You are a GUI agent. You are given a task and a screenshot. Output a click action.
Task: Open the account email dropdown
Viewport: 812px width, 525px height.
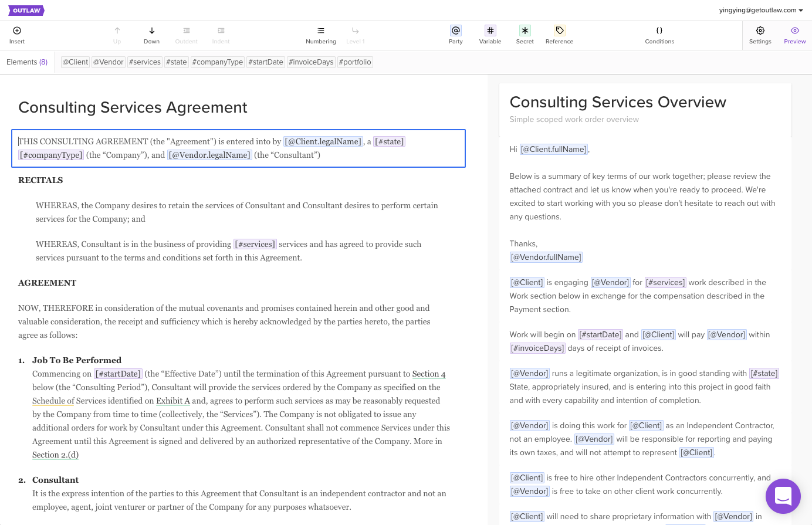tap(761, 10)
